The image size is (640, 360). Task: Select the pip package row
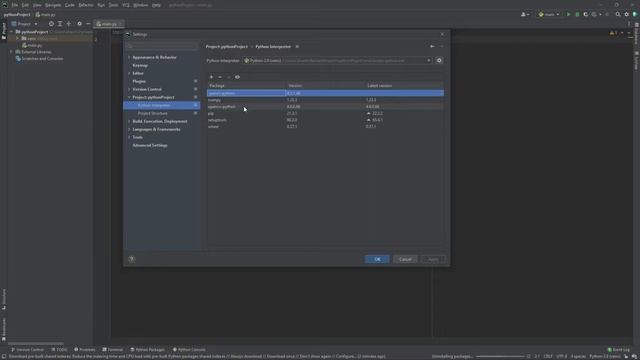coord(325,113)
